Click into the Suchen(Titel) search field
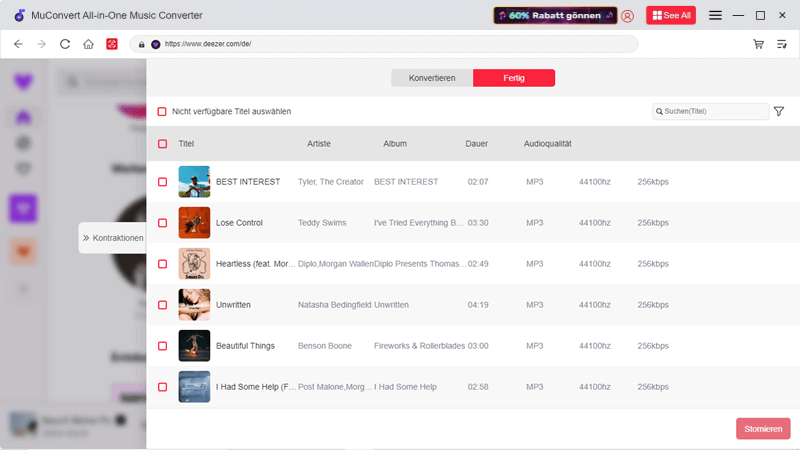This screenshot has width=800, height=450. 711,111
